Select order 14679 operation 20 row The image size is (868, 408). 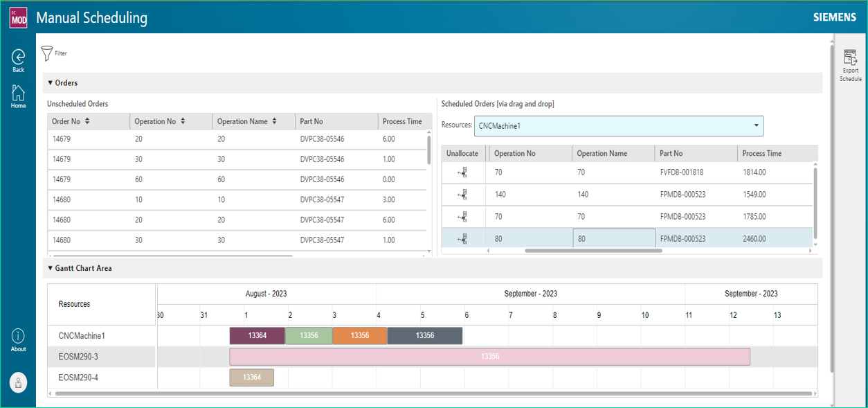(237, 139)
